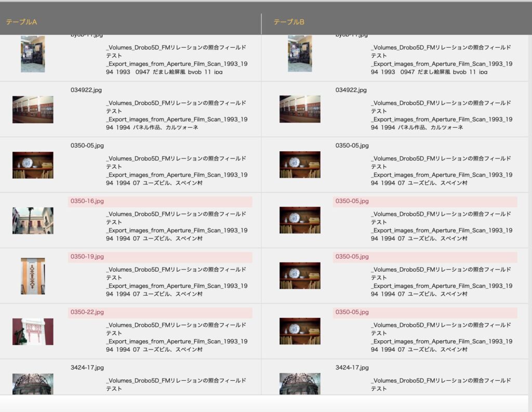
Task: Click the テーブルA column header
Action: (21, 22)
